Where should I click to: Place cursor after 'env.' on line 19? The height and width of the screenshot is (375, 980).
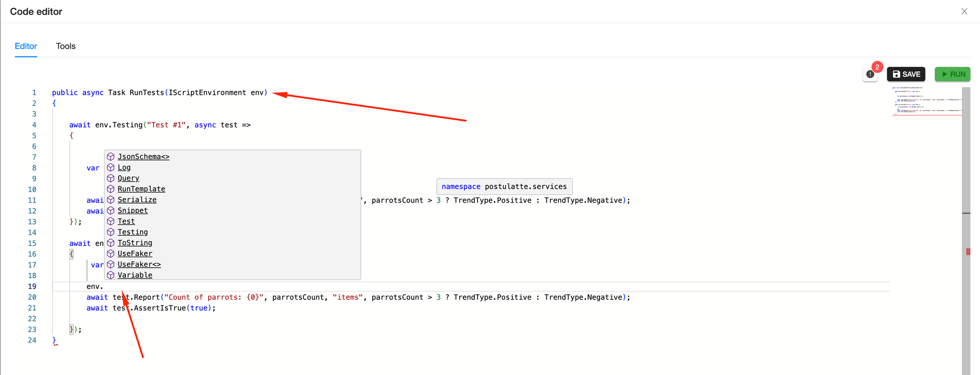pos(103,286)
